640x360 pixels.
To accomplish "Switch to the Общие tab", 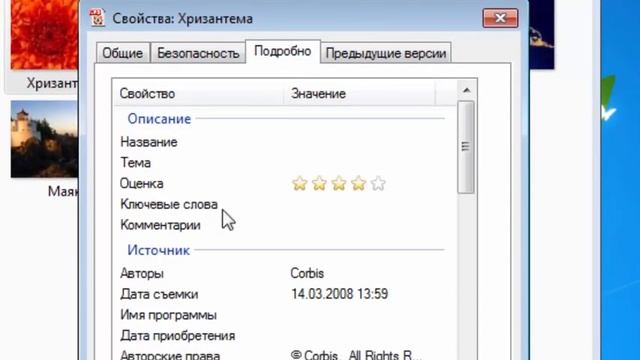I will 122,53.
